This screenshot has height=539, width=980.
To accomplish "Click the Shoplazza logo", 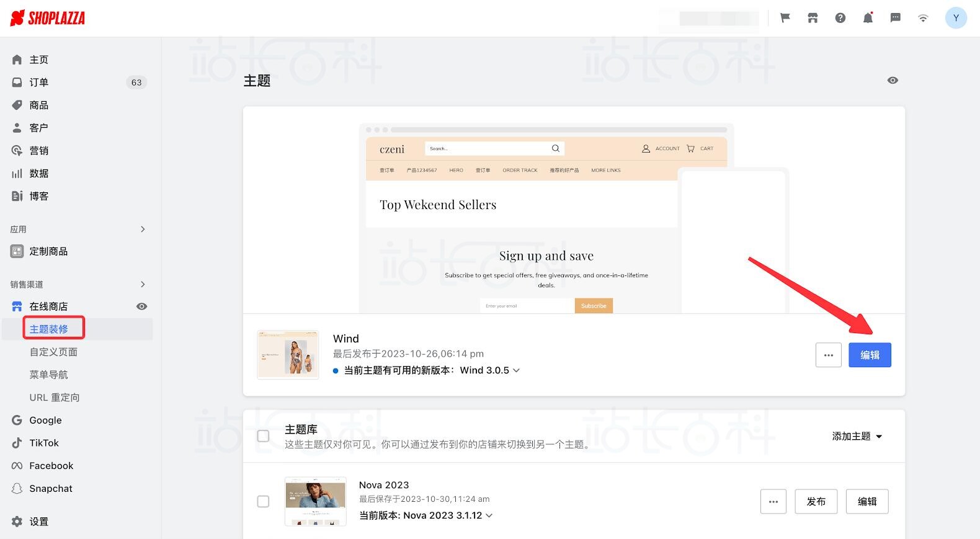I will pyautogui.click(x=48, y=18).
